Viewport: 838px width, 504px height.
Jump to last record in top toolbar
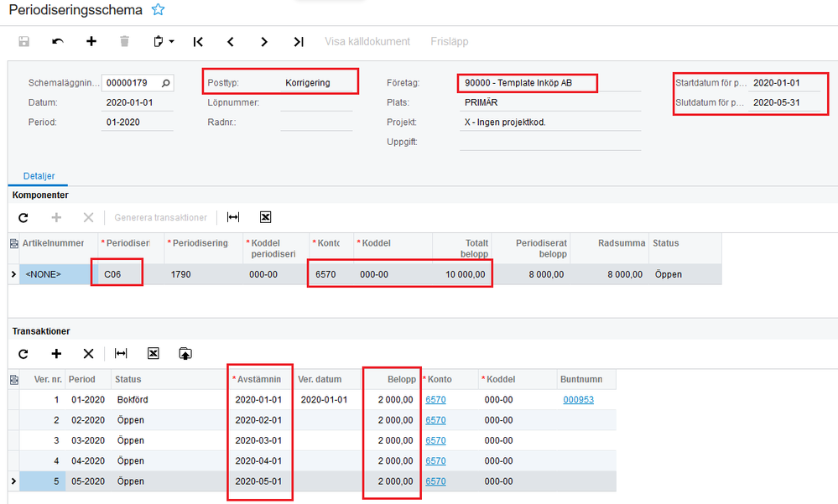[x=299, y=41]
